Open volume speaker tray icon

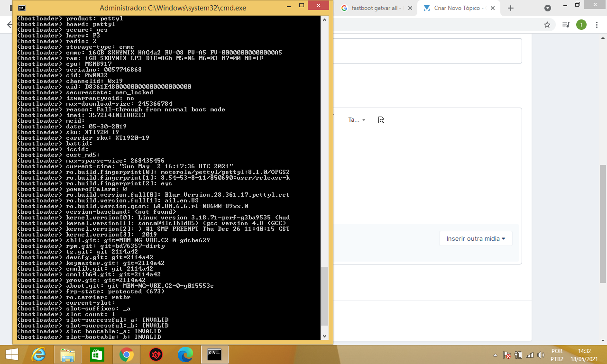pyautogui.click(x=541, y=355)
